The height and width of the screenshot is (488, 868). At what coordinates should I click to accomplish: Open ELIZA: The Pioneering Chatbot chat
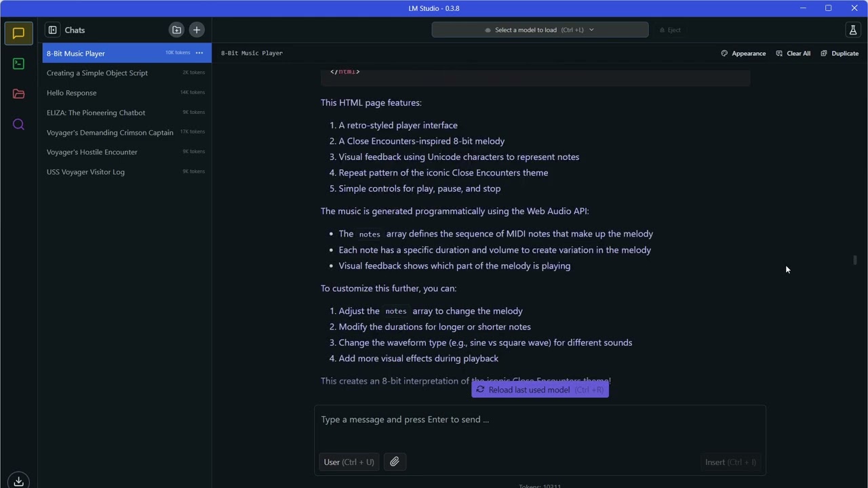coord(127,113)
